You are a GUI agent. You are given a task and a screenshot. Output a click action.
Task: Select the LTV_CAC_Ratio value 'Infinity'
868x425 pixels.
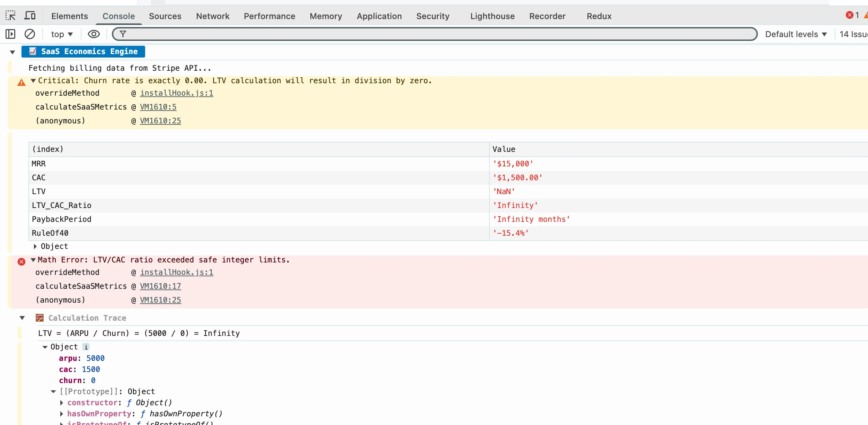[515, 206]
